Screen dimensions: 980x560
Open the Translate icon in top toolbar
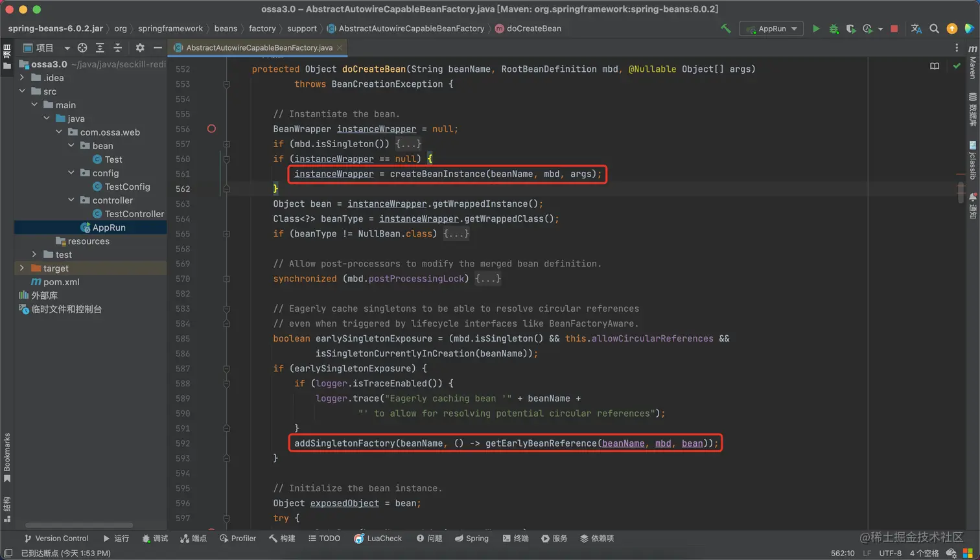(916, 29)
